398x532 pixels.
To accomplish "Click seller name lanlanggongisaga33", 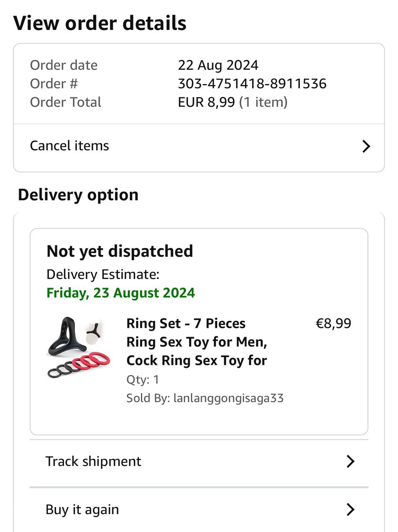I will (228, 398).
